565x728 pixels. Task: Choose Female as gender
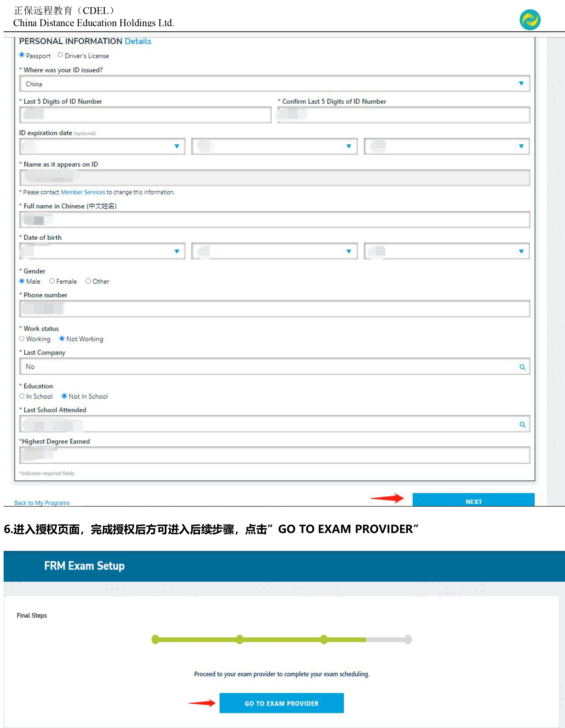(x=52, y=281)
